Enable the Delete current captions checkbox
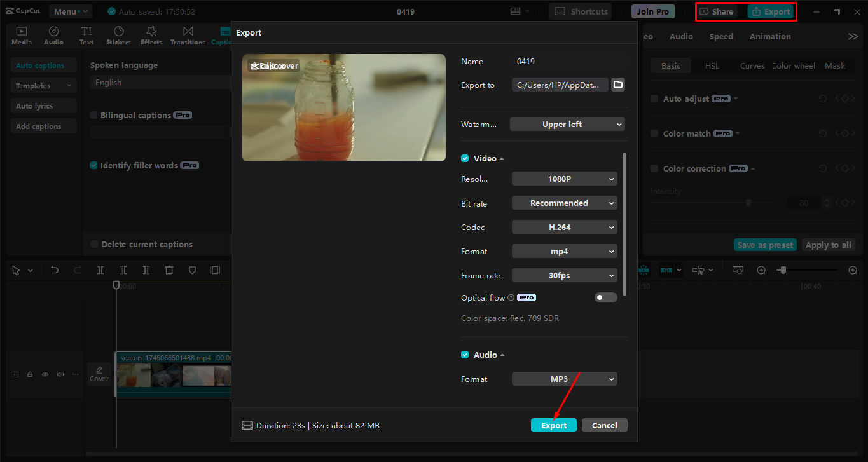868x462 pixels. [93, 243]
